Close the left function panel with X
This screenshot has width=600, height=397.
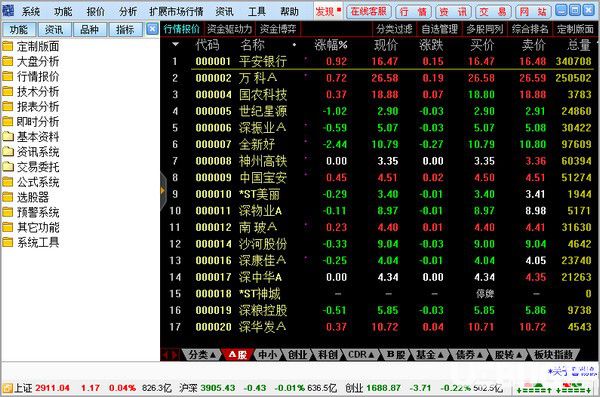[x=152, y=29]
